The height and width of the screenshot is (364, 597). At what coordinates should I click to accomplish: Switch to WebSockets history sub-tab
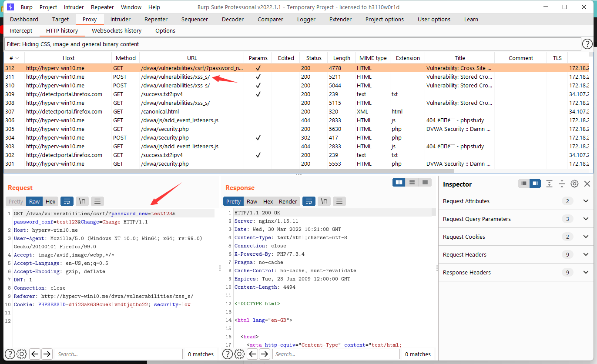click(x=117, y=30)
